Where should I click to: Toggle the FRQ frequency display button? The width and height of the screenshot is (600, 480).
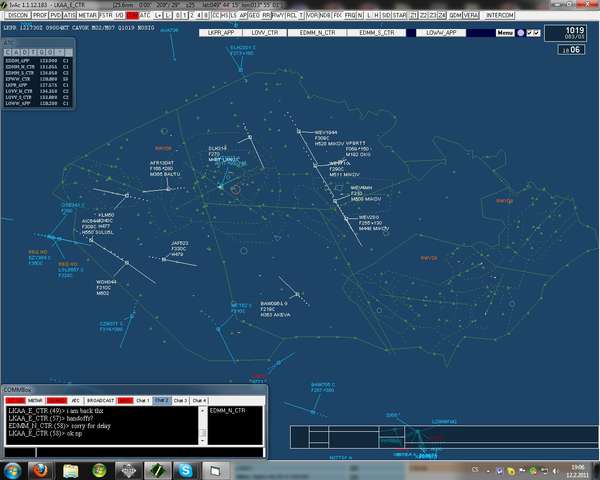[350, 15]
